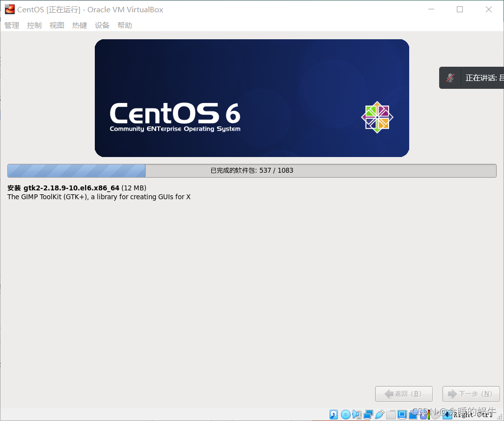Open the 管理 menu
This screenshot has width=504, height=421.
pos(12,26)
